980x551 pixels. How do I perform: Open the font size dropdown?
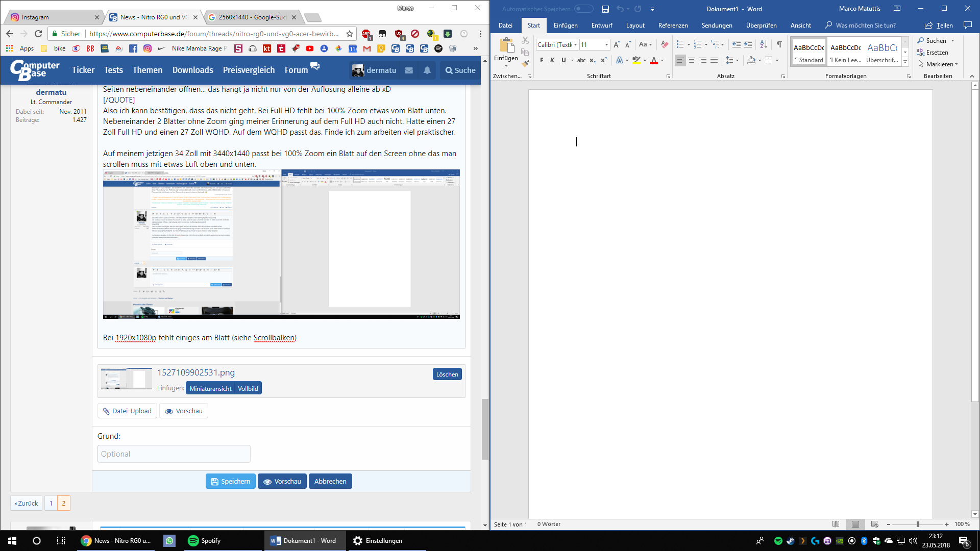(x=606, y=44)
